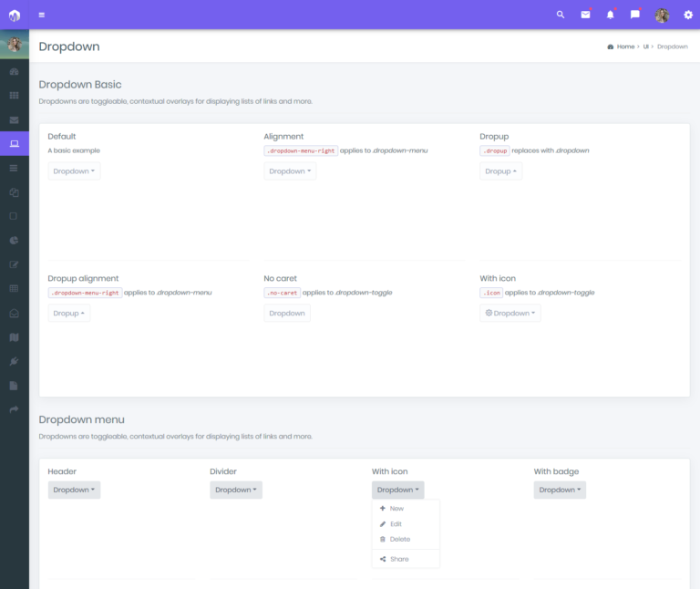Viewport: 700px width, 589px height.
Task: Click the .icon code label
Action: coord(491,293)
